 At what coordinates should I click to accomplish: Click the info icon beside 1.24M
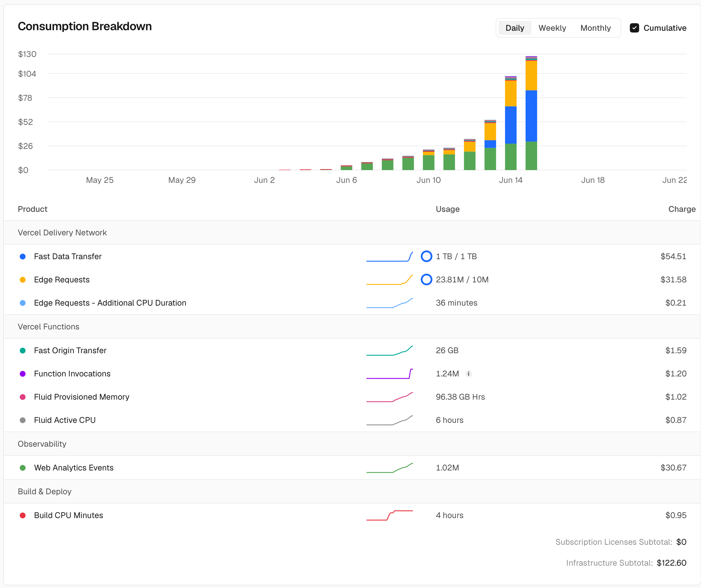[468, 374]
